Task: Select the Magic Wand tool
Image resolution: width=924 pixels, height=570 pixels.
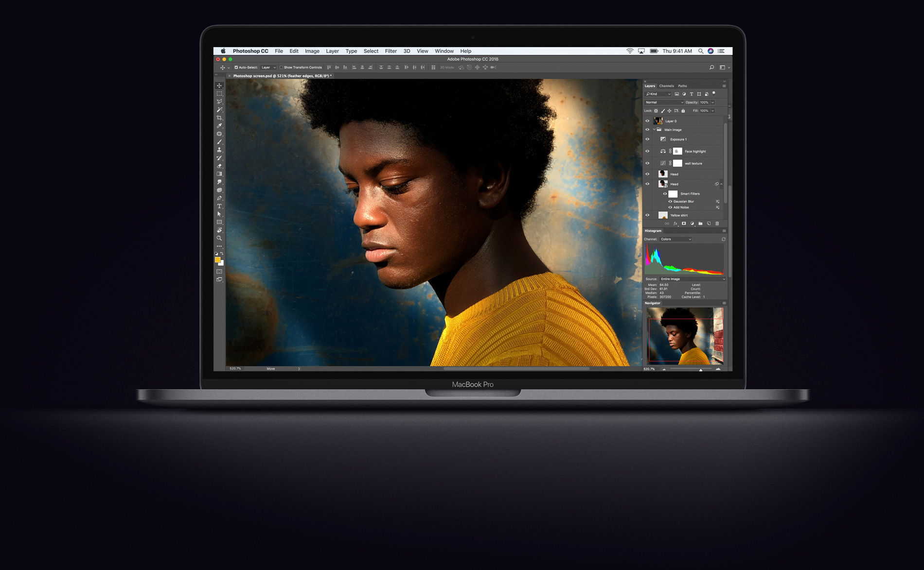Action: (219, 110)
